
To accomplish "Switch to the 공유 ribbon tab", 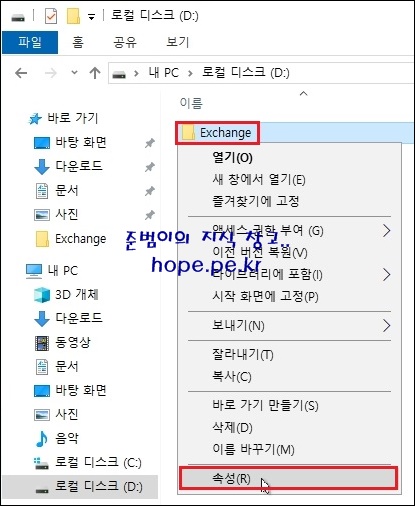I will click(125, 42).
